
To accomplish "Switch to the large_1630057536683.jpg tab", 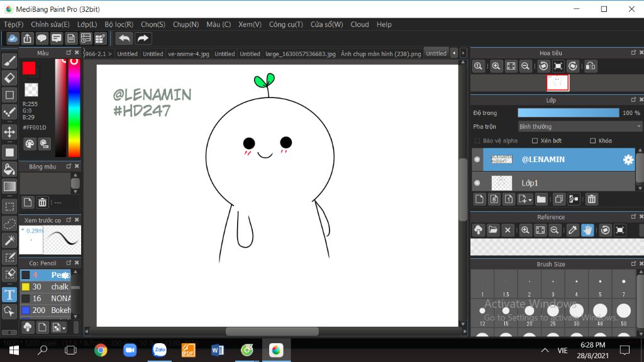I will [x=300, y=54].
